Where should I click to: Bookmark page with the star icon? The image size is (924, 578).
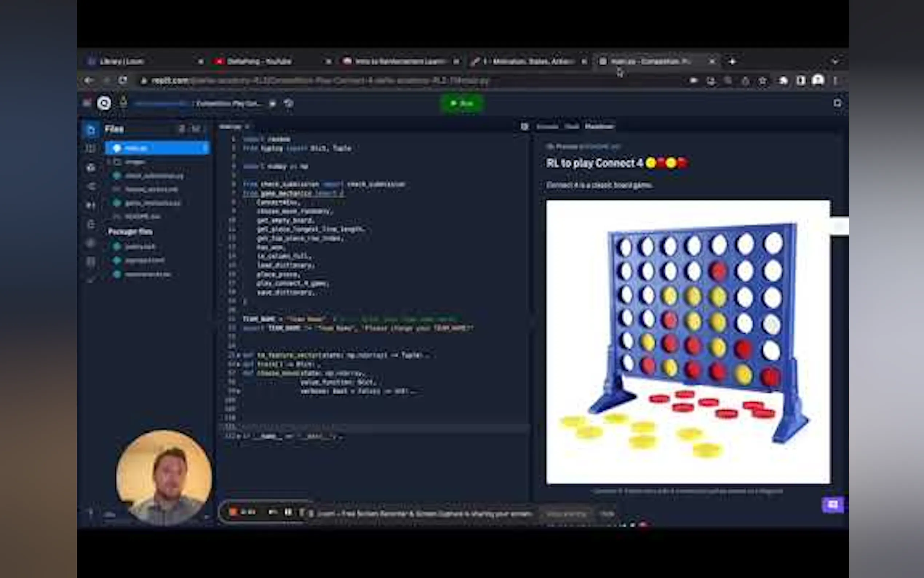point(762,81)
